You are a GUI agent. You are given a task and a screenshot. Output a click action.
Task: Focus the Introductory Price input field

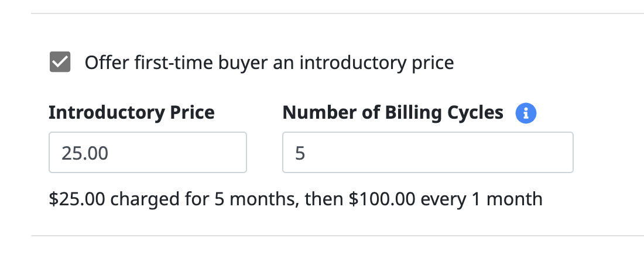pos(148,152)
